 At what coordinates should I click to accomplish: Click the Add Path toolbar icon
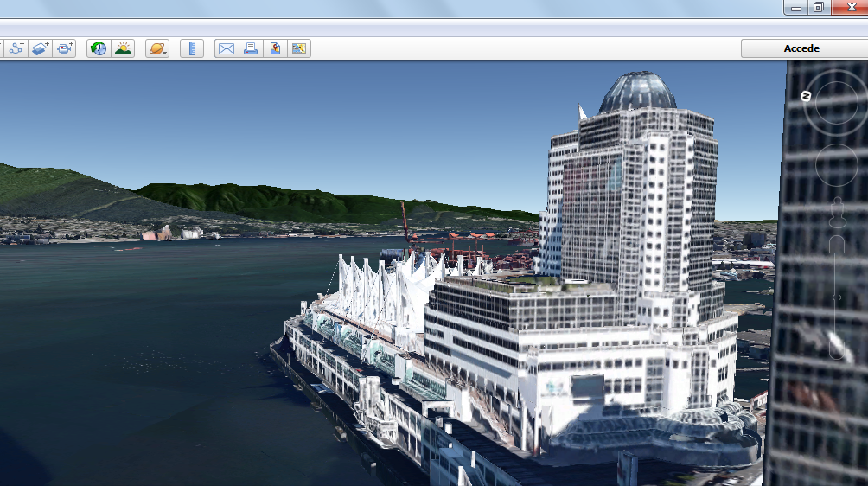pyautogui.click(x=16, y=48)
